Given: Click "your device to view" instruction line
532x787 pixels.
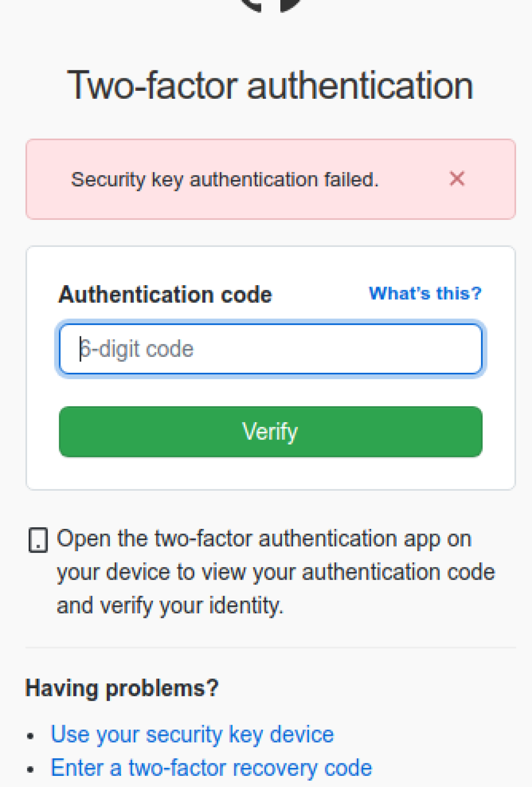Looking at the screenshot, I should (275, 572).
